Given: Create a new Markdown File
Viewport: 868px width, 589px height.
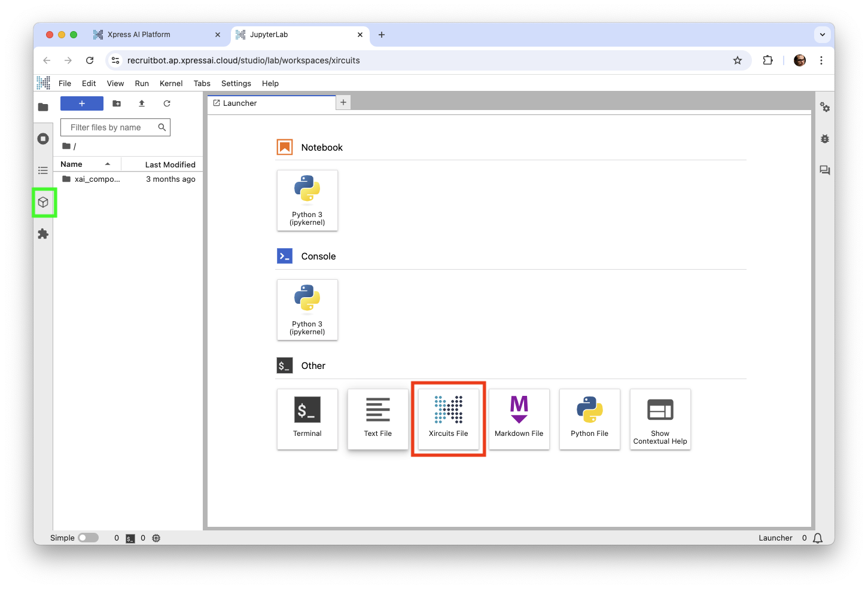Looking at the screenshot, I should pyautogui.click(x=519, y=419).
